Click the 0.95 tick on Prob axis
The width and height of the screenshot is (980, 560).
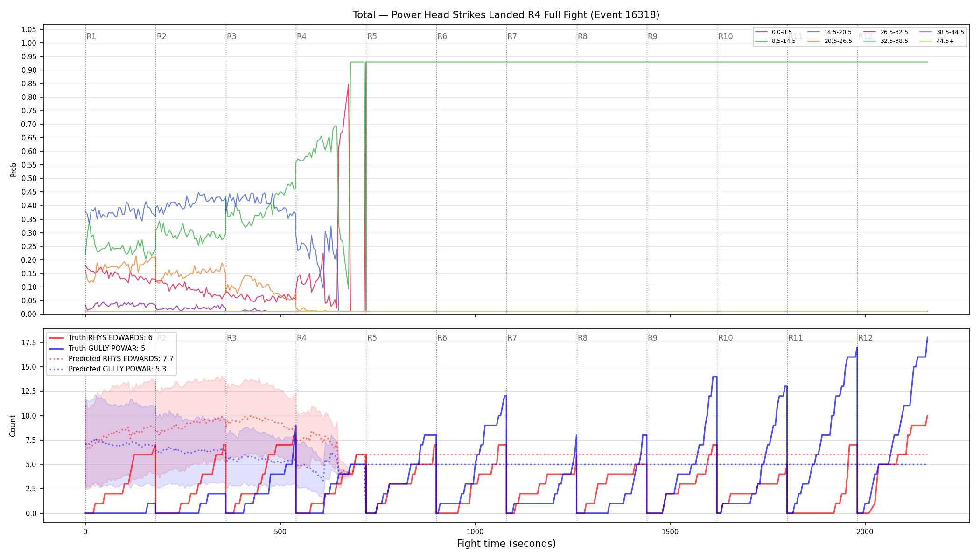point(28,56)
